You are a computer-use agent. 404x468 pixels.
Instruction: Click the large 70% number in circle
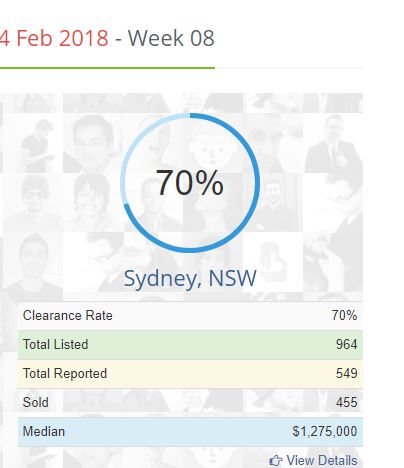(190, 183)
